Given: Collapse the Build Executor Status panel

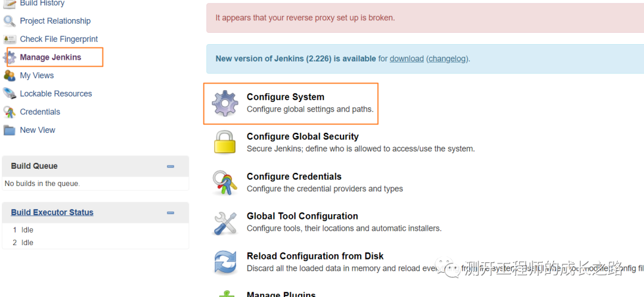Looking at the screenshot, I should pos(171,213).
